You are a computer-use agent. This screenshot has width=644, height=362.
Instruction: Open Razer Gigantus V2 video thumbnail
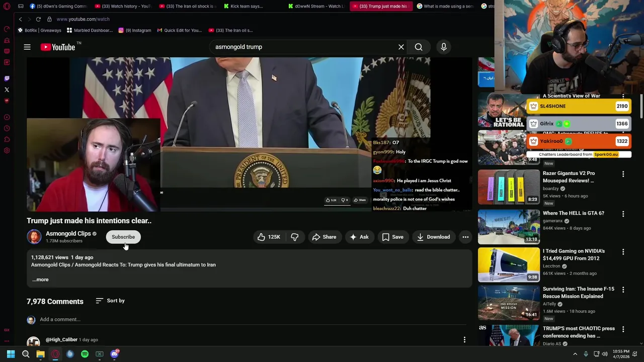click(508, 187)
